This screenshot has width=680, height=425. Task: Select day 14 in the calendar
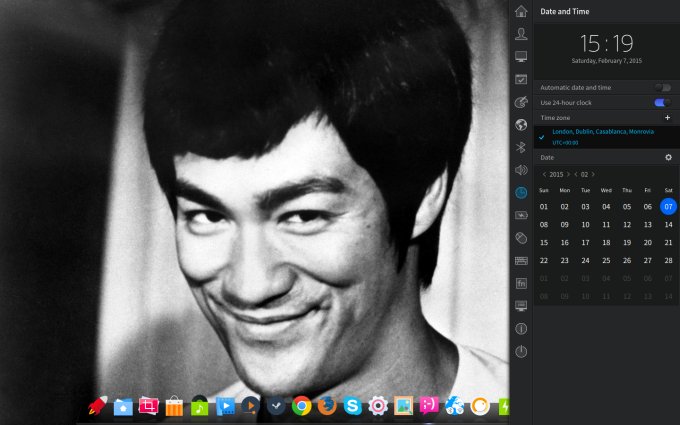point(668,225)
